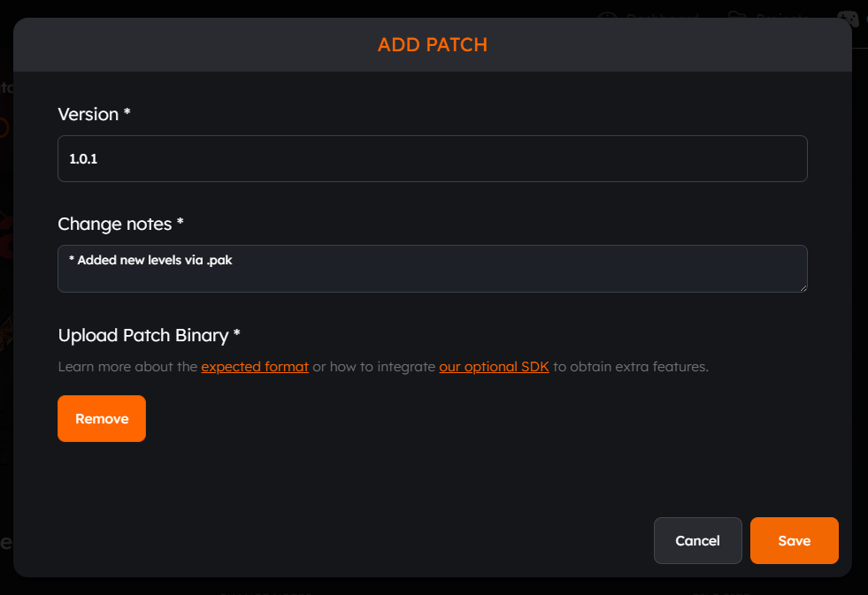Viewport: 868px width, 595px height.
Task: Click the 'Learn more about the' helper text
Action: [128, 367]
